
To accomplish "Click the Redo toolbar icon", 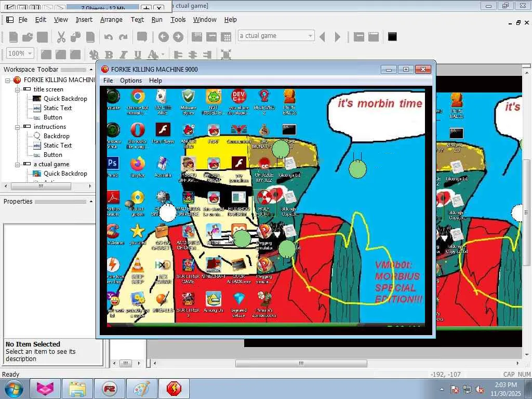I will tap(123, 37).
